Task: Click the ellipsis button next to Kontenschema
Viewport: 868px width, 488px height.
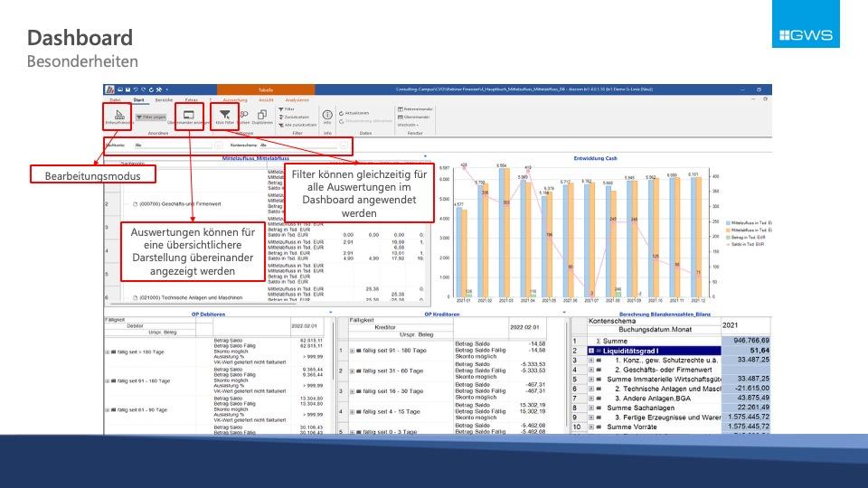Action: 344,145
